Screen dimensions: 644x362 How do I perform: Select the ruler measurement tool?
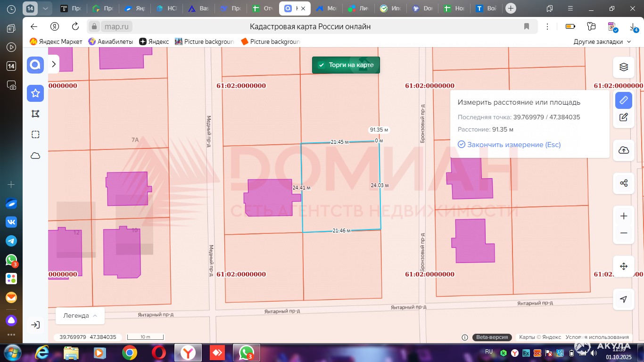pyautogui.click(x=623, y=100)
